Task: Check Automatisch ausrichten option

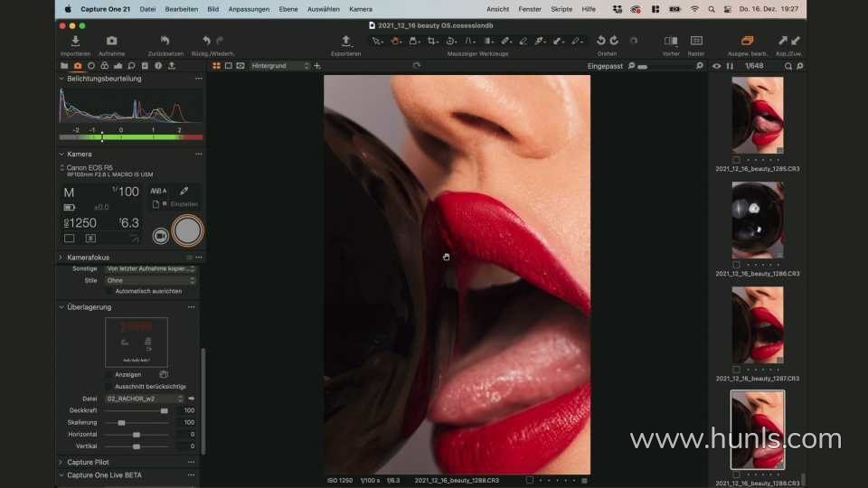Action: [x=109, y=291]
